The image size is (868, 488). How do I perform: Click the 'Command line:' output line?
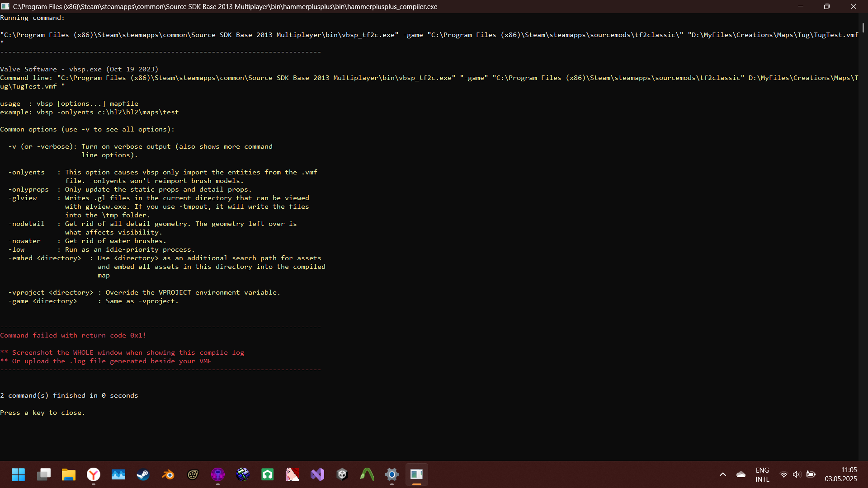pyautogui.click(x=429, y=82)
